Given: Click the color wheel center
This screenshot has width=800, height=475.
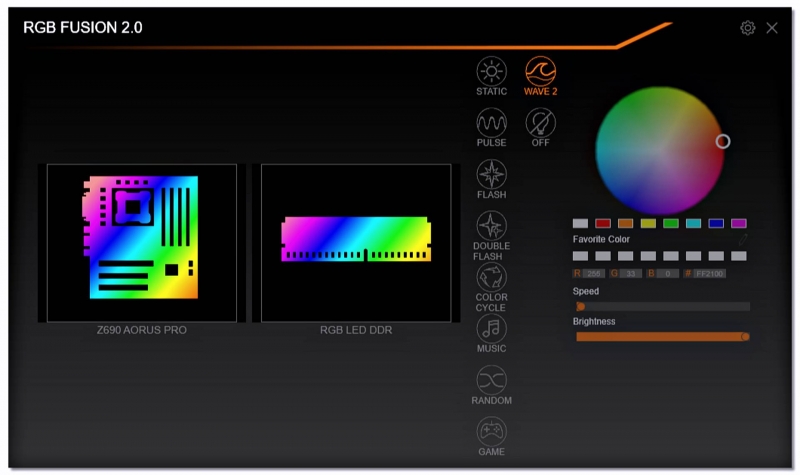Looking at the screenshot, I should [660, 151].
